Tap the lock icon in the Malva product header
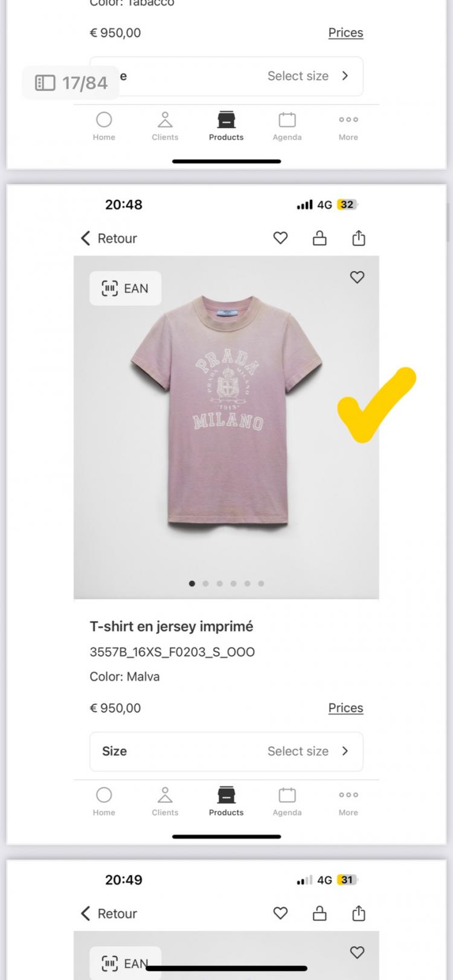 click(320, 238)
